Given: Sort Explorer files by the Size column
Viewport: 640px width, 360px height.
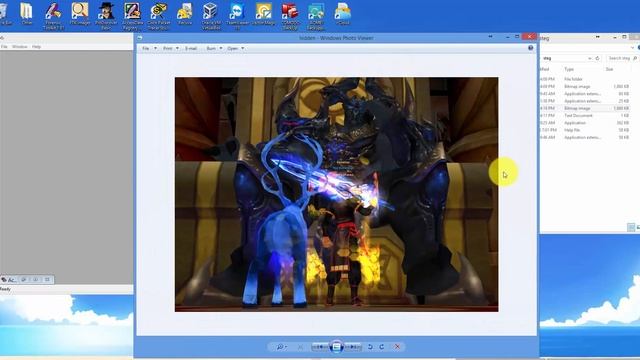Looking at the screenshot, I should click(609, 69).
